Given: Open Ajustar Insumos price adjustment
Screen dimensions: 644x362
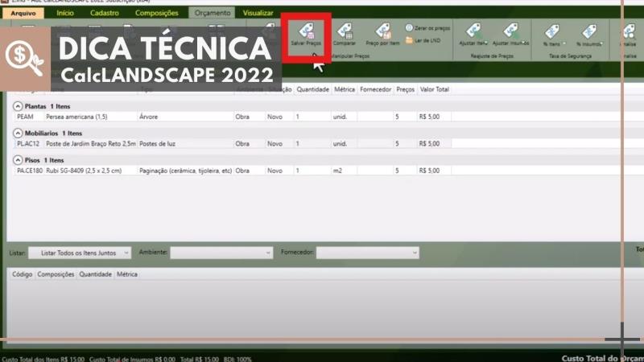Looking at the screenshot, I should click(510, 34).
